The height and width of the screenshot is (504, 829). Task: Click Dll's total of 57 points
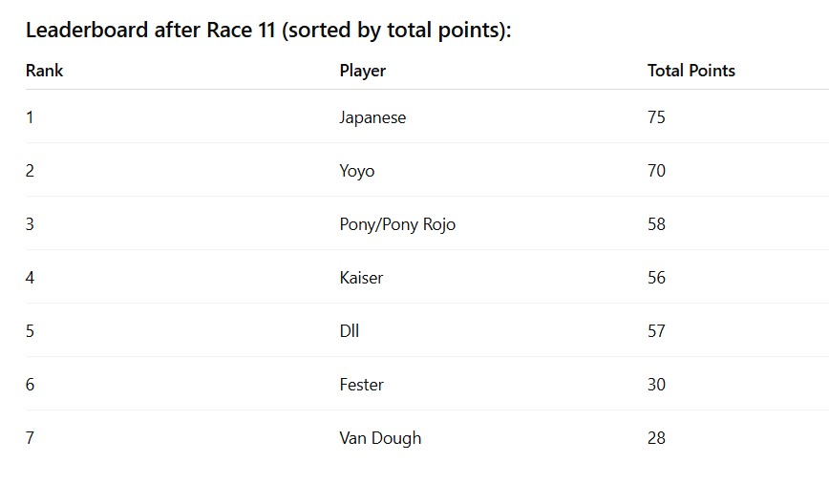click(656, 331)
